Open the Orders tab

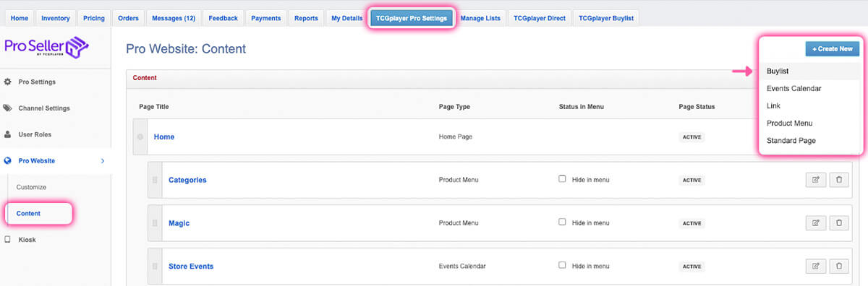tap(128, 18)
